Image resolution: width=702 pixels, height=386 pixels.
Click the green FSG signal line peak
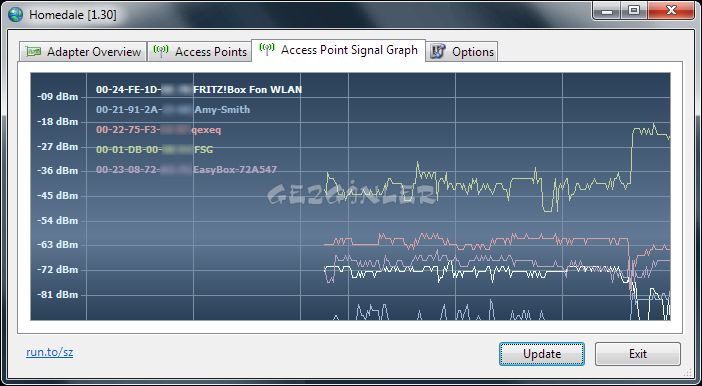(654, 125)
